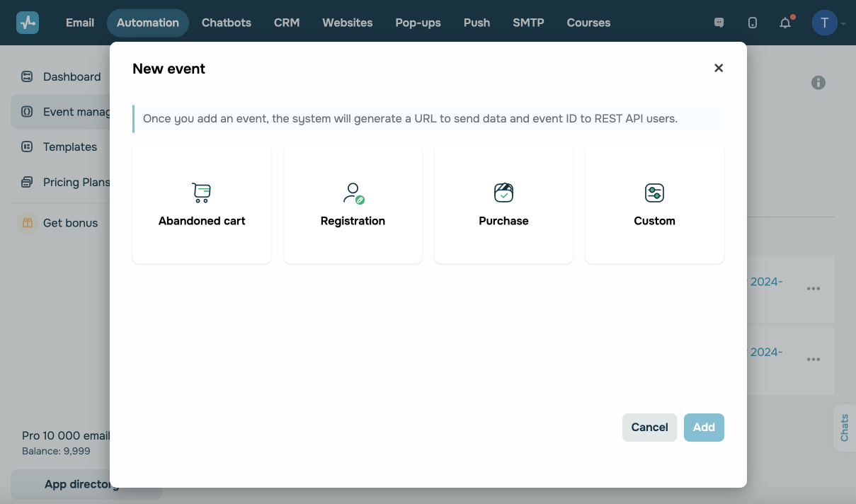856x504 pixels.
Task: Select the Abandoned cart event icon
Action: [x=202, y=193]
